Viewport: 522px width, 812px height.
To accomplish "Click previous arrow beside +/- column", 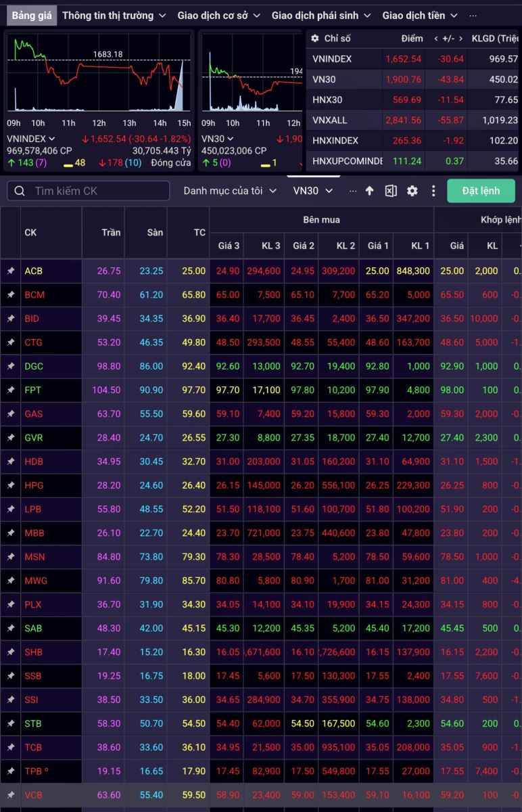I will [437, 39].
